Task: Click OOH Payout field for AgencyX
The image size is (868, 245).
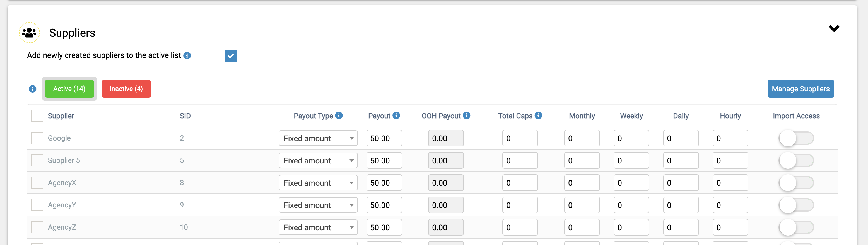Action: [x=446, y=183]
